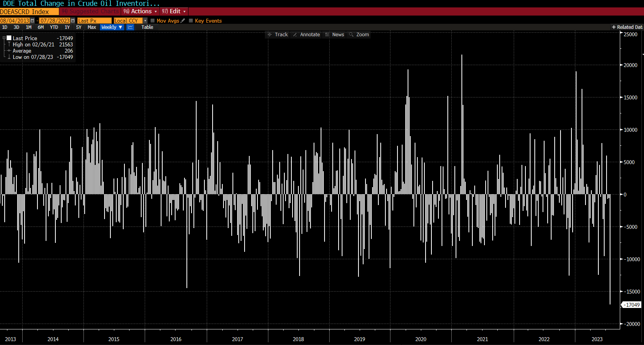Open the end date calendar picker
The image size is (644, 345).
73,21
